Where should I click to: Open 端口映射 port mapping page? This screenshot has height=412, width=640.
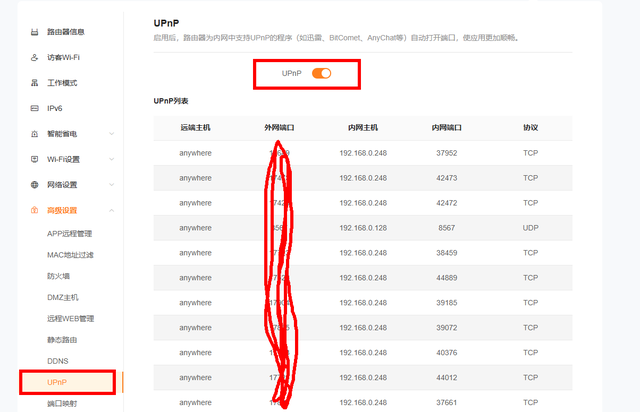click(x=62, y=403)
